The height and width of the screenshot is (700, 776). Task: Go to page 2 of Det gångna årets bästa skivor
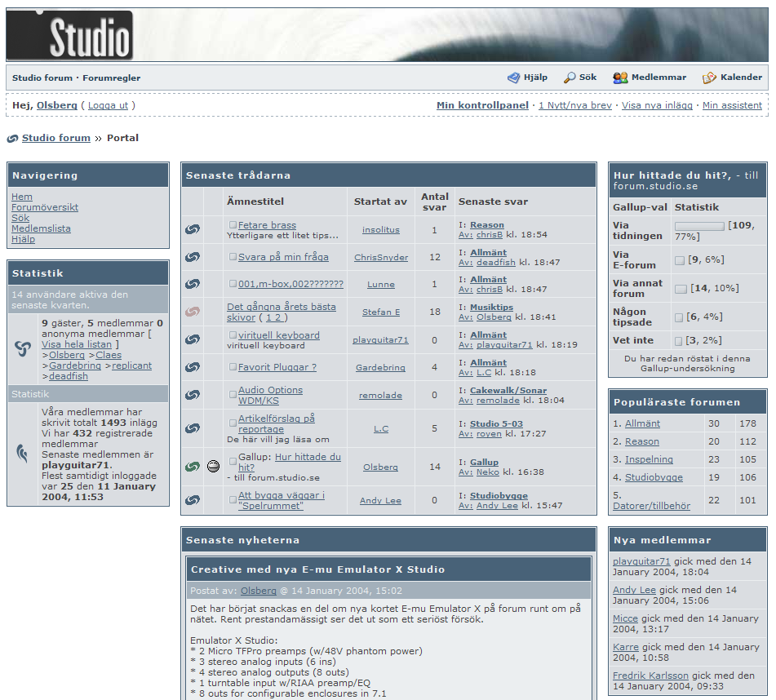278,317
